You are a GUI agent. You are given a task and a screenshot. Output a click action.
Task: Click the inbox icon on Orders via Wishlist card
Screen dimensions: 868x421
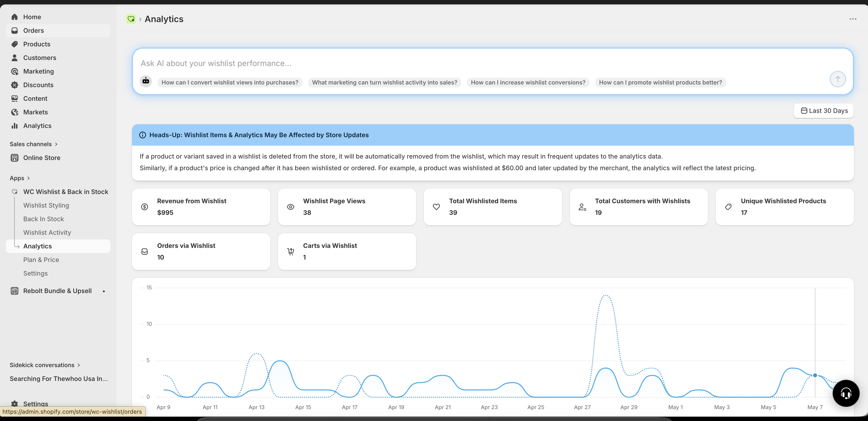coord(145,252)
